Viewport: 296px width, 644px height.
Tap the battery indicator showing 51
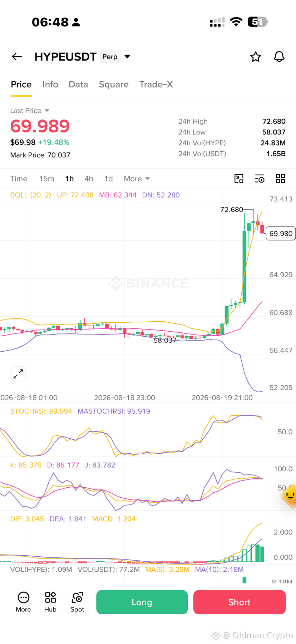pyautogui.click(x=258, y=22)
